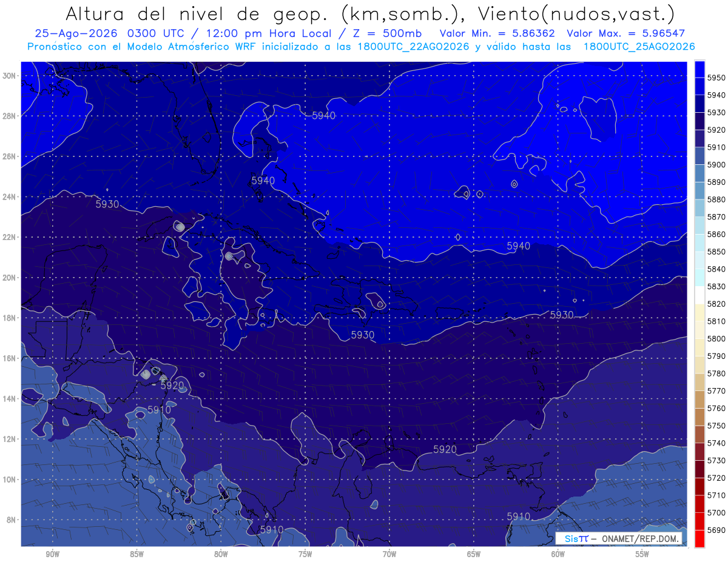Select 'Valor Max. = 5.96547' text
This screenshot has width=728, height=562.
click(x=626, y=34)
